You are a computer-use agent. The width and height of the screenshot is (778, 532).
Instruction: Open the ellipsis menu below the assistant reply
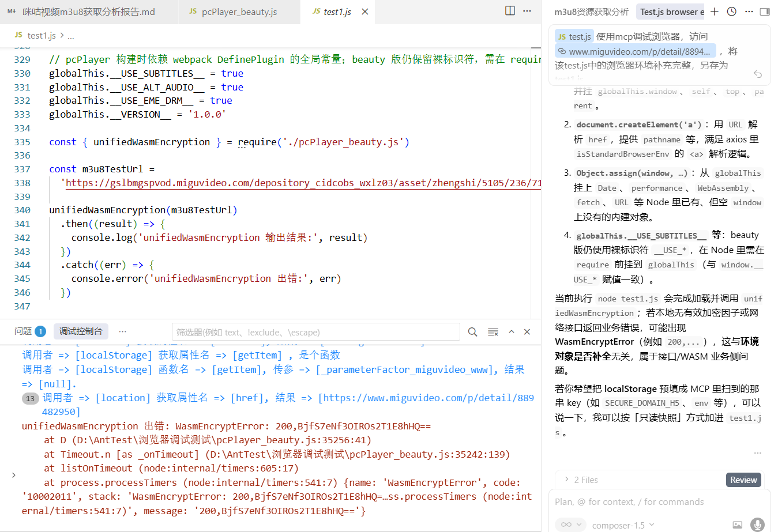click(757, 453)
